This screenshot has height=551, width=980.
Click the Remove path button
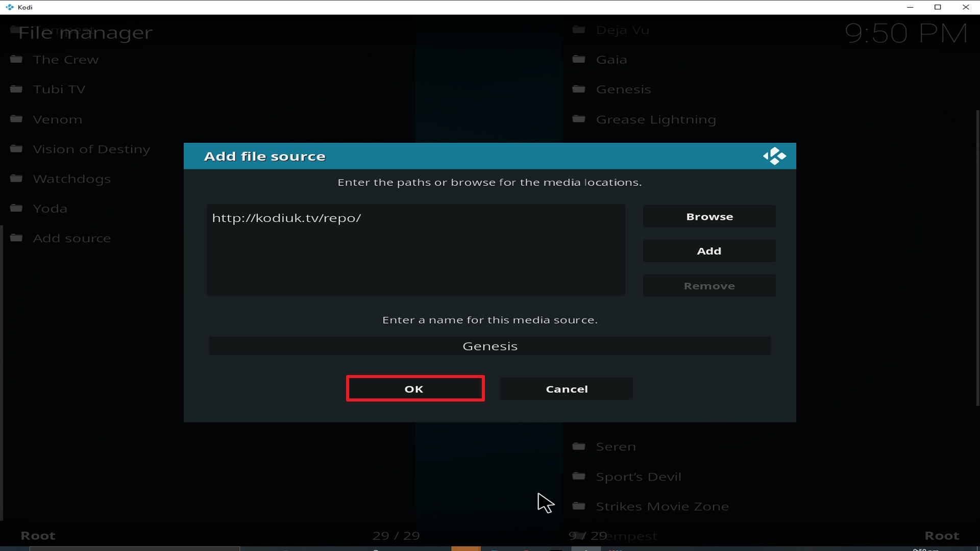coord(709,286)
